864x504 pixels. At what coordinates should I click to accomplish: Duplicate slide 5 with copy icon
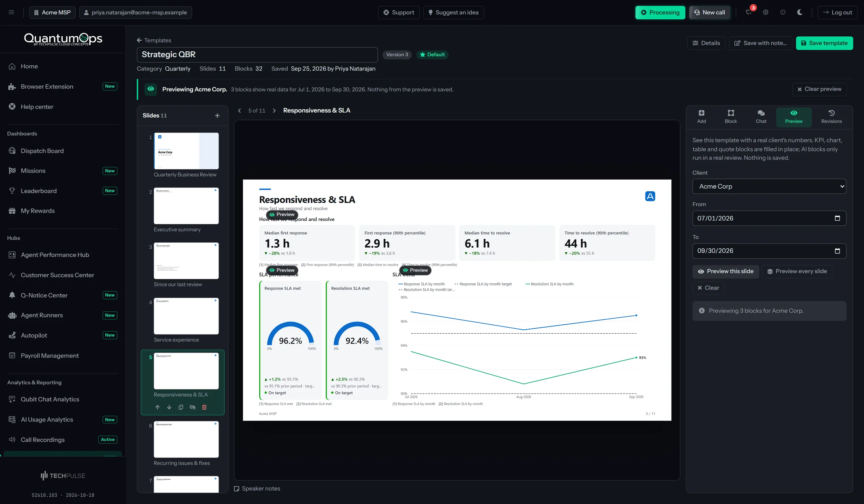pyautogui.click(x=181, y=407)
